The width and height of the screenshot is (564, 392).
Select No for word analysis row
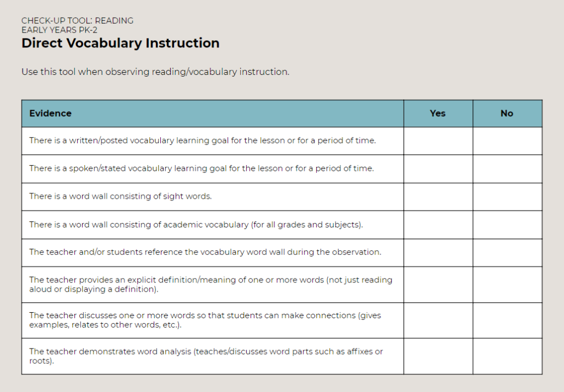click(507, 356)
